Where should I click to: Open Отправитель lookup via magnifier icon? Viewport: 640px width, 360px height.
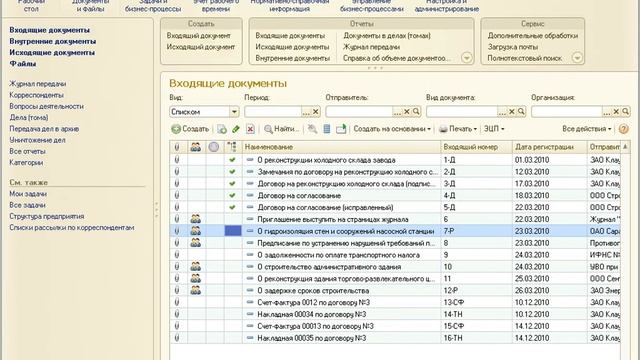[x=416, y=111]
